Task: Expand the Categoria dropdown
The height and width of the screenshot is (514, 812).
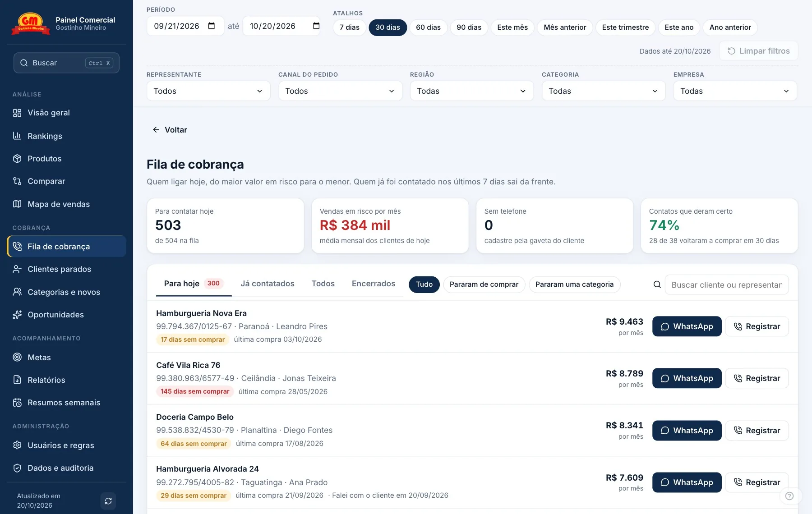Action: coord(604,91)
